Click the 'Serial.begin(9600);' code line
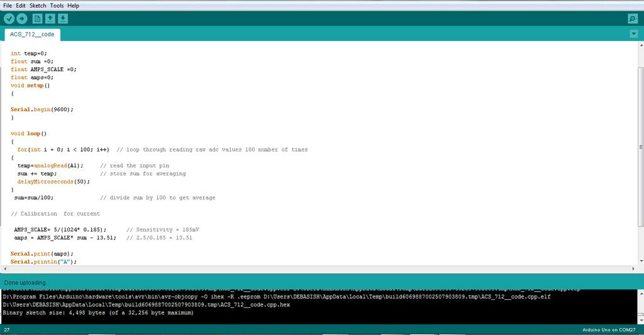The image size is (644, 335). coord(42,109)
